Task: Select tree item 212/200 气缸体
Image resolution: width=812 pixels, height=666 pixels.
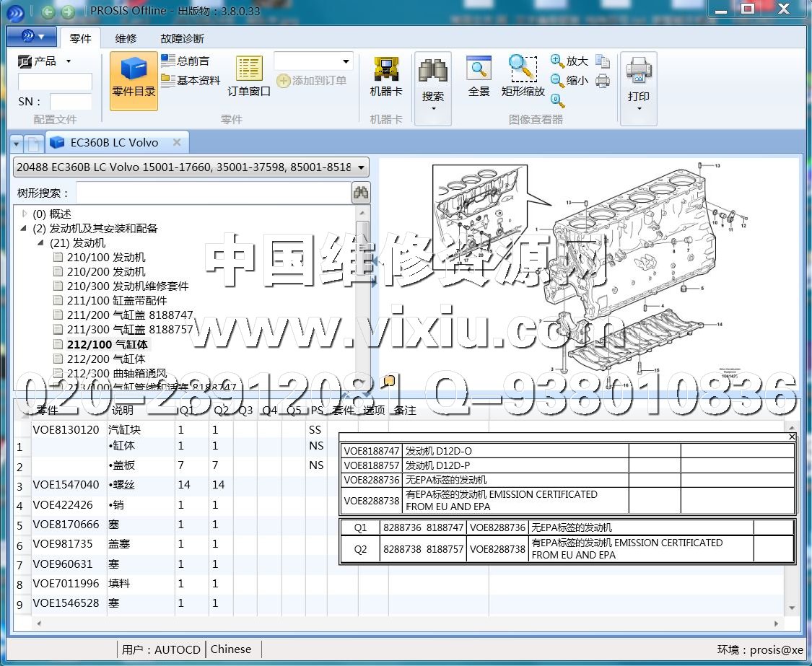Action: pyautogui.click(x=105, y=359)
